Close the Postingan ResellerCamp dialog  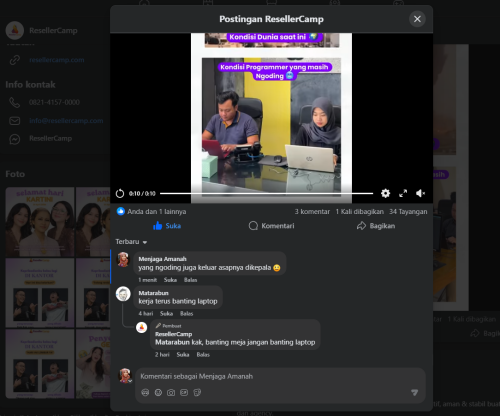pyautogui.click(x=417, y=19)
